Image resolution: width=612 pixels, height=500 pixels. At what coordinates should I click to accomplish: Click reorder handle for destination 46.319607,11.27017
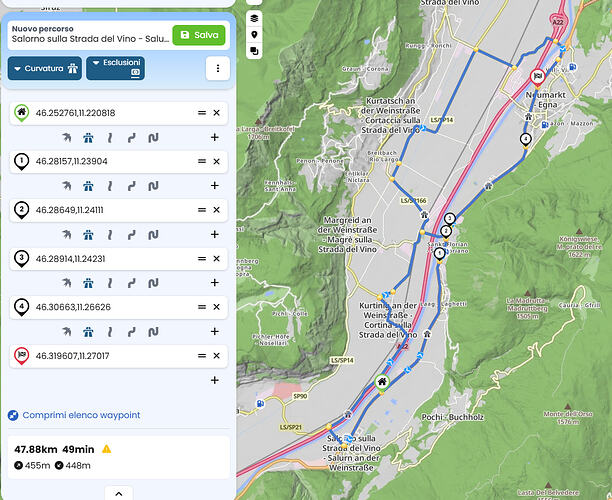[202, 356]
